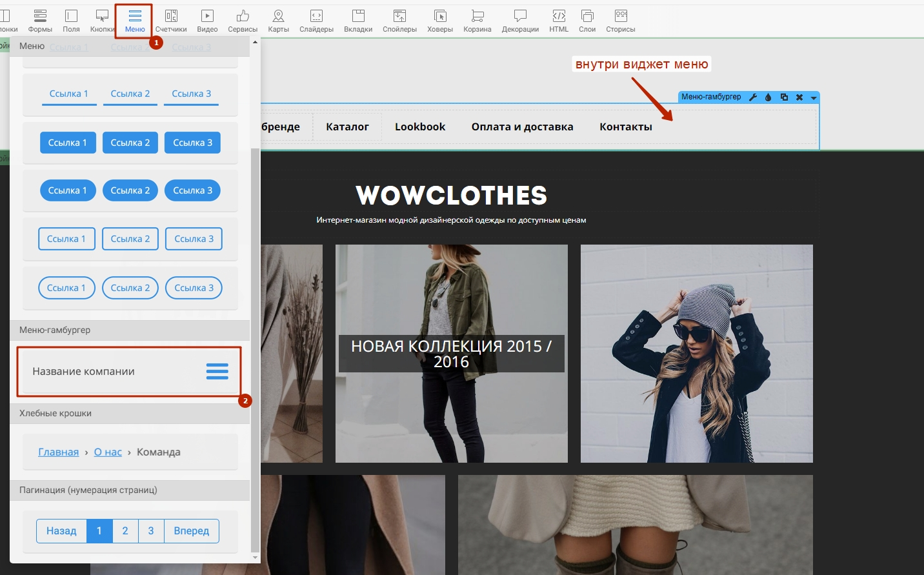Image resolution: width=924 pixels, height=575 pixels.
Task: Open the Видео widgets tool
Action: click(x=207, y=21)
